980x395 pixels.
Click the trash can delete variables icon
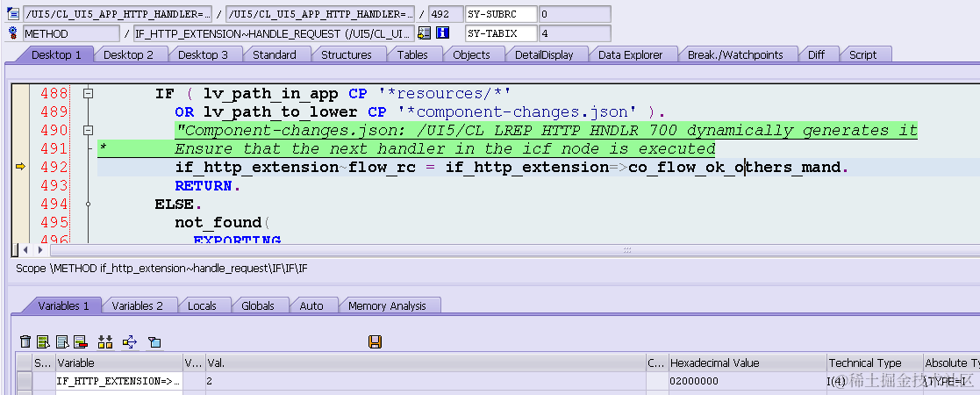(x=25, y=341)
